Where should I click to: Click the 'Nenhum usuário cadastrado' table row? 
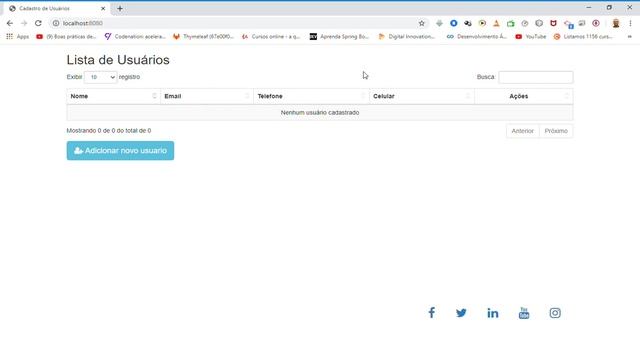pyautogui.click(x=320, y=113)
